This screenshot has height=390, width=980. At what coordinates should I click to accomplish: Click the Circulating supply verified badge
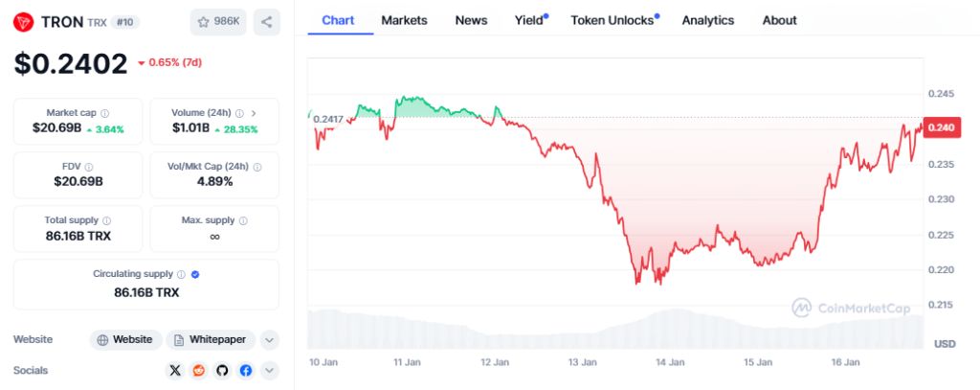[195, 273]
